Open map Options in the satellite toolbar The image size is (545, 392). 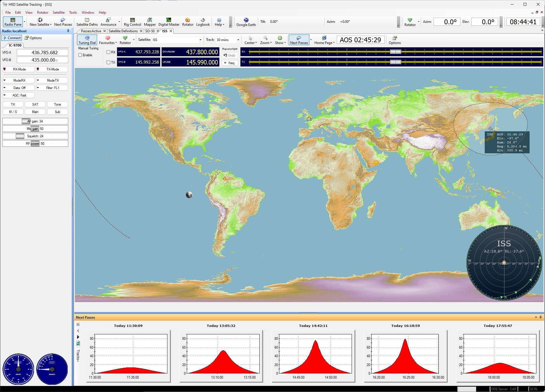click(x=394, y=40)
